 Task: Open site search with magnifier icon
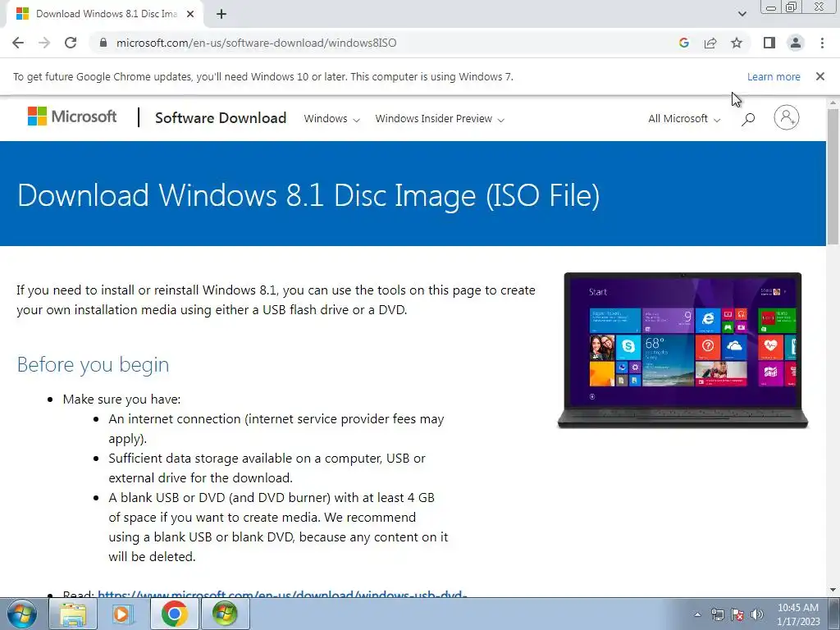pyautogui.click(x=748, y=119)
